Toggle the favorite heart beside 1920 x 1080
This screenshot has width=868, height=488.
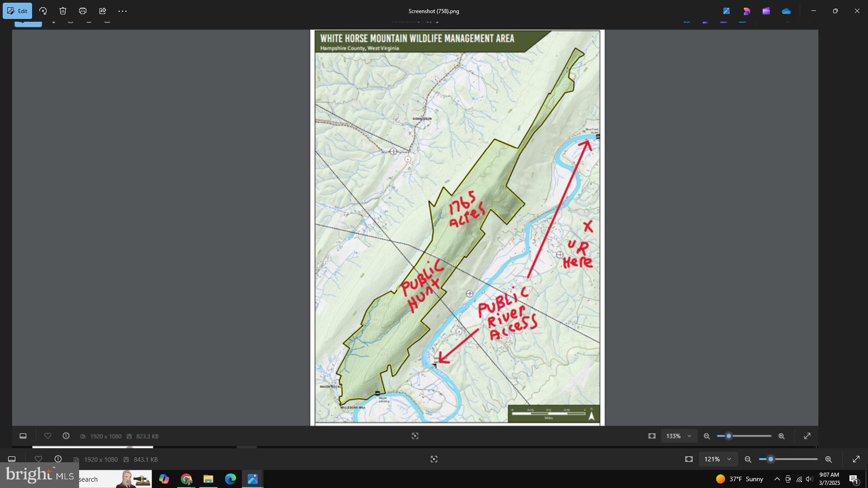point(38,459)
